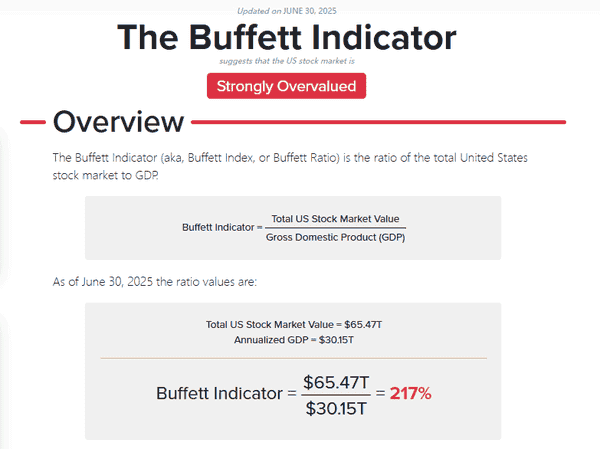Click the "The Buffett Indicator" main title
Image resolution: width=600 pixels, height=449 pixels.
point(287,37)
